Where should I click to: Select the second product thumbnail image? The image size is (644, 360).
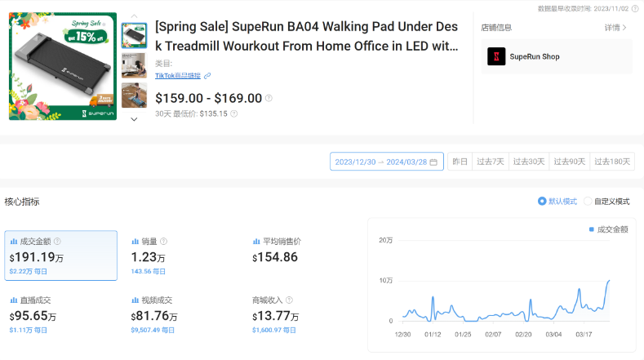pos(134,65)
